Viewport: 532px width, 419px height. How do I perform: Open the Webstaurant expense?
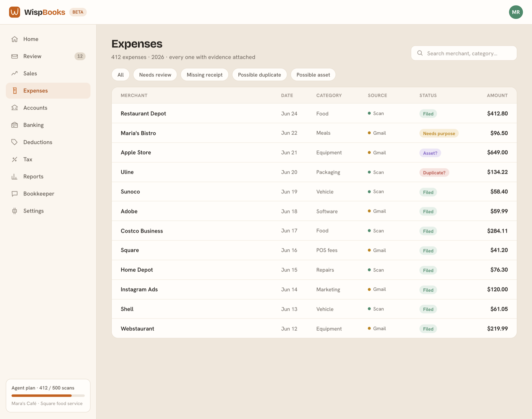tap(314, 329)
